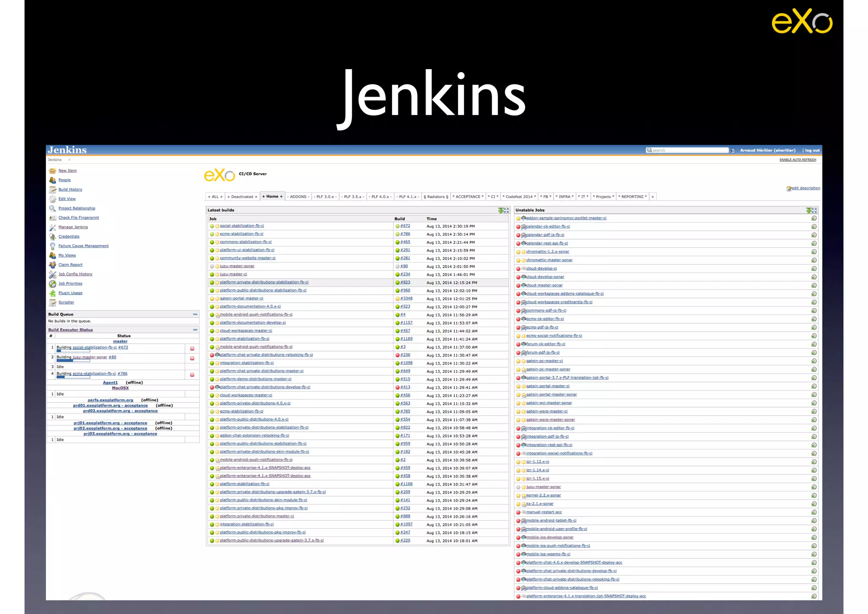Click the Build History icon
The height and width of the screenshot is (614, 868).
(x=53, y=190)
